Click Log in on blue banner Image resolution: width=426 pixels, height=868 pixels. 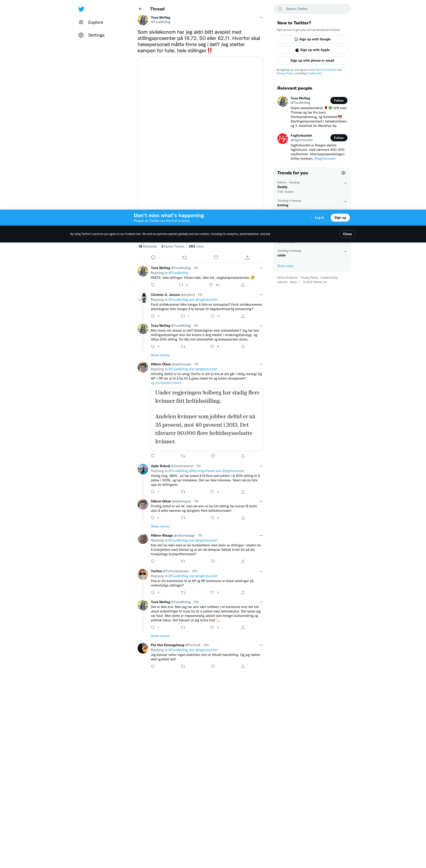[319, 218]
